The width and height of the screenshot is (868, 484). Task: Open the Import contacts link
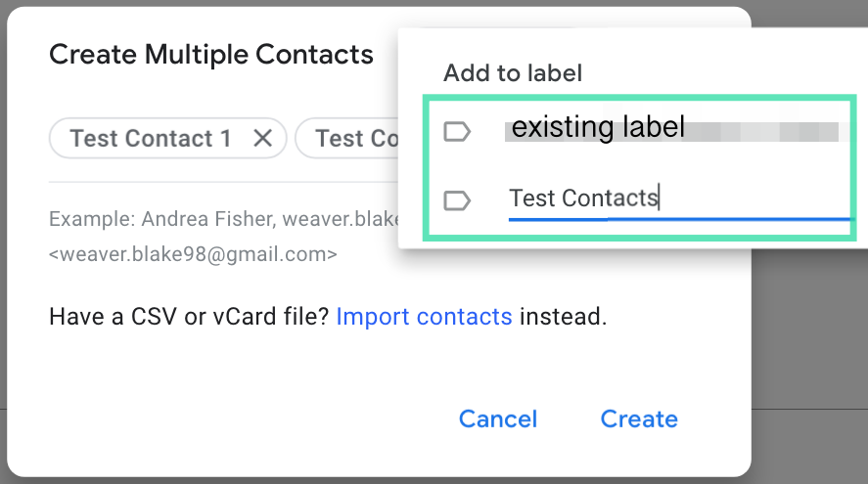point(424,317)
